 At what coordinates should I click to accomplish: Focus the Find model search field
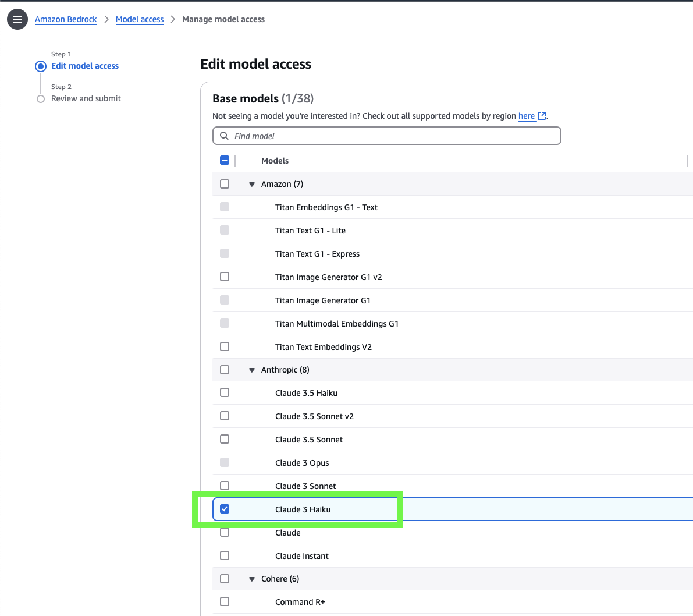[387, 136]
